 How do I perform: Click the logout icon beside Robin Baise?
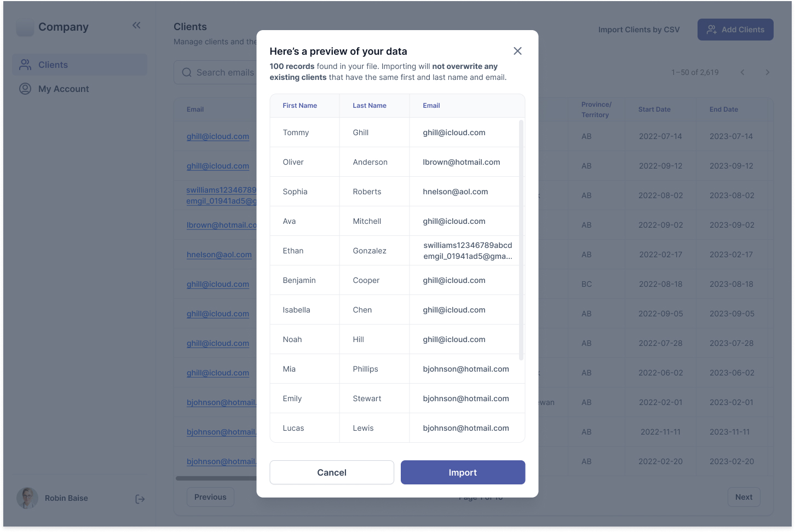pos(140,499)
